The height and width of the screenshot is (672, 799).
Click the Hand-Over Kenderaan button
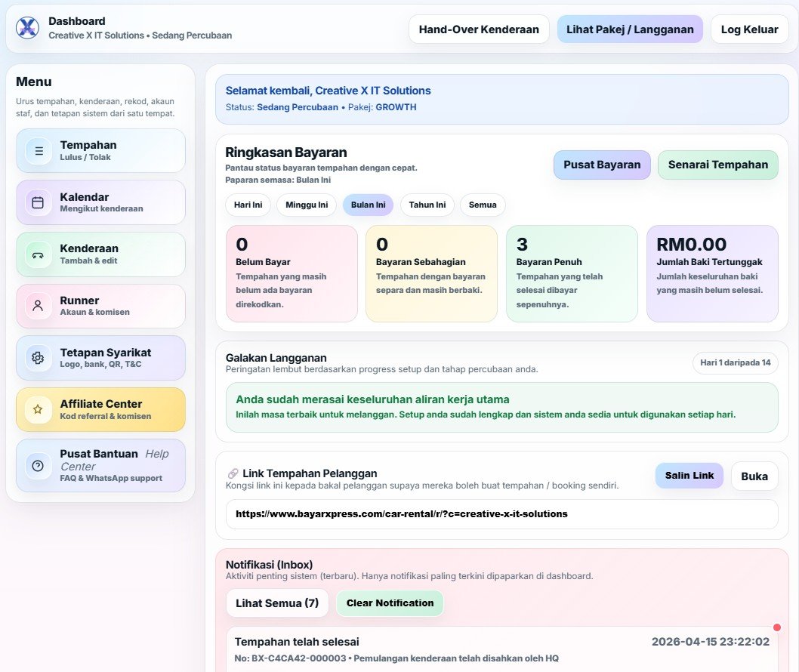point(478,29)
